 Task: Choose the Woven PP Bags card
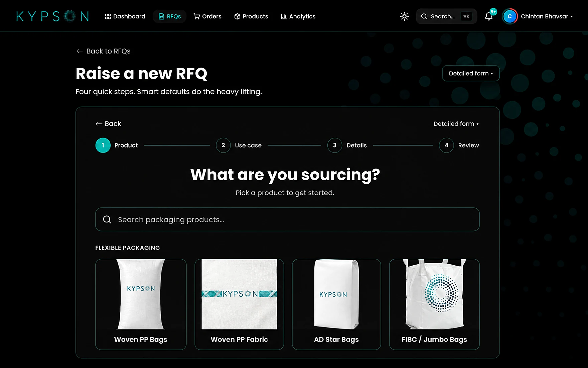(x=141, y=304)
